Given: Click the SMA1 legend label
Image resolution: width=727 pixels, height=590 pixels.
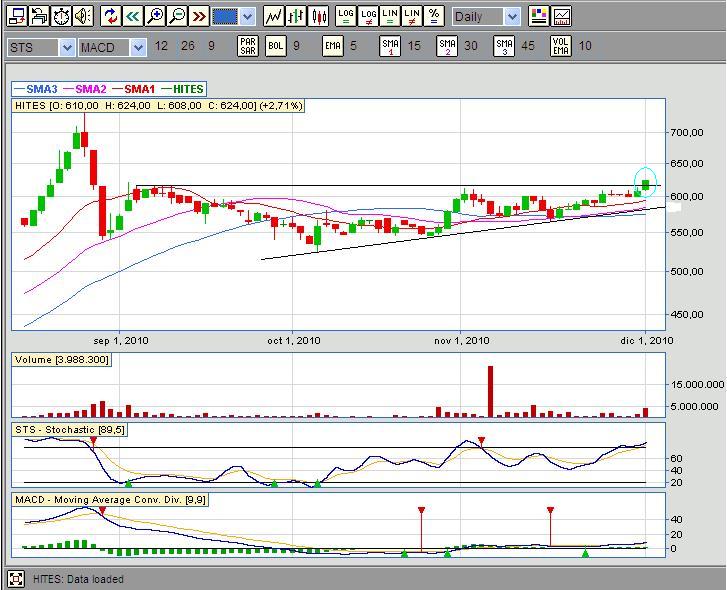Looking at the screenshot, I should click(139, 89).
